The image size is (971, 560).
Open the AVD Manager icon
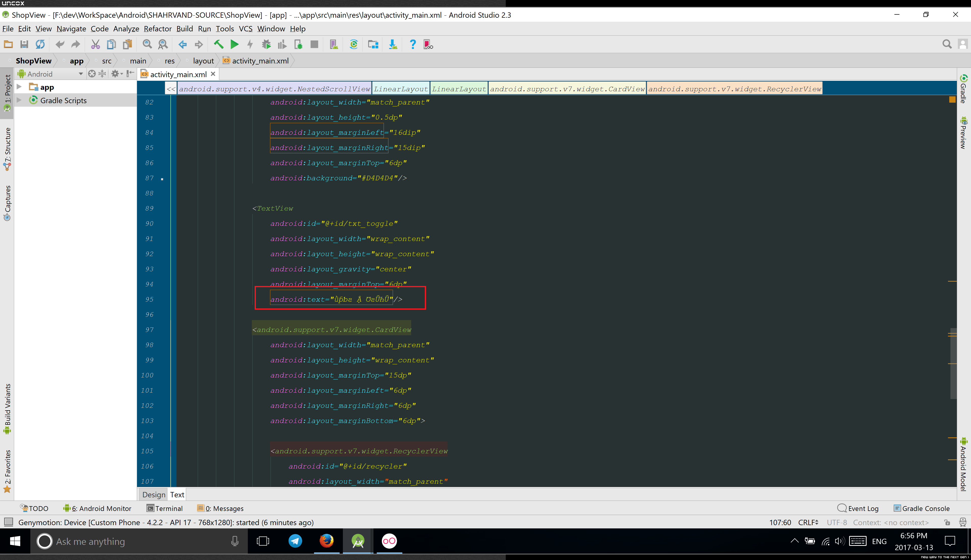[334, 44]
